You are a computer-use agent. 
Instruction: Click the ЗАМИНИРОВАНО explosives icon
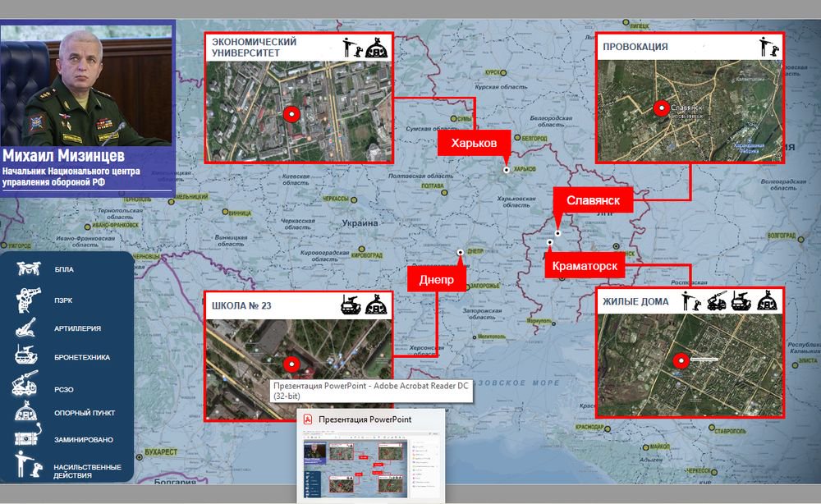click(x=28, y=439)
